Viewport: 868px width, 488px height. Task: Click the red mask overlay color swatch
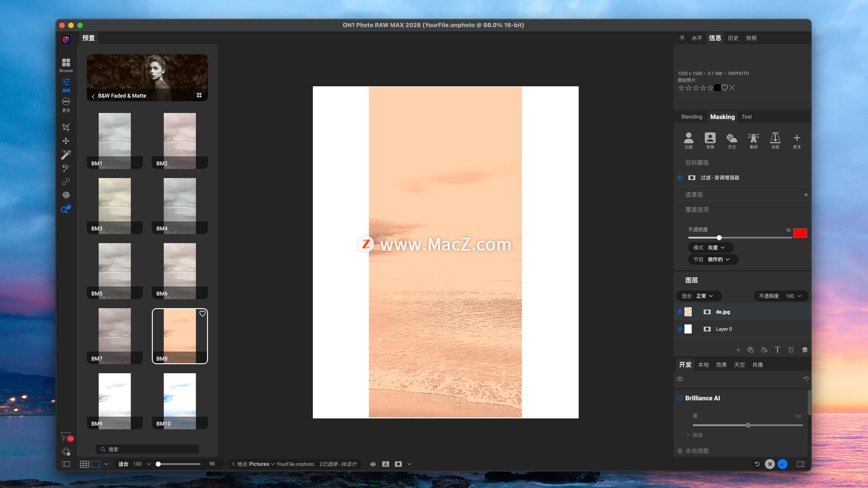click(800, 233)
